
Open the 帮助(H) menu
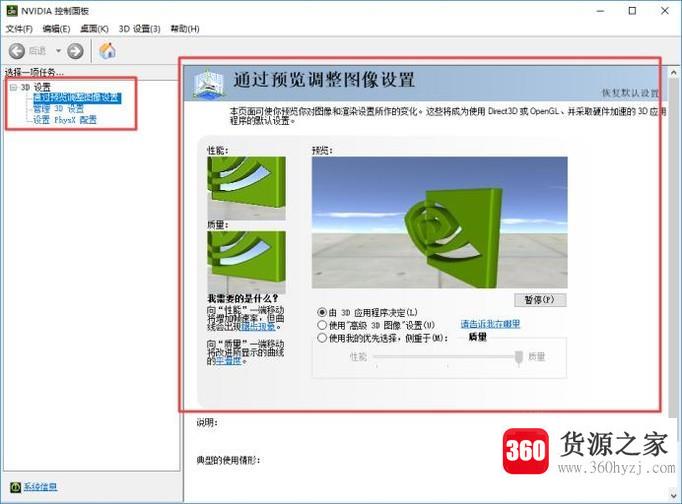[x=185, y=29]
